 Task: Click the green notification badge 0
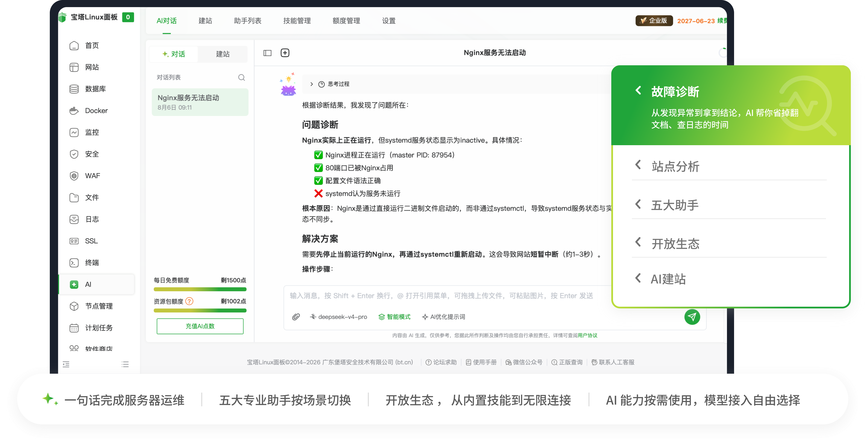tap(128, 17)
